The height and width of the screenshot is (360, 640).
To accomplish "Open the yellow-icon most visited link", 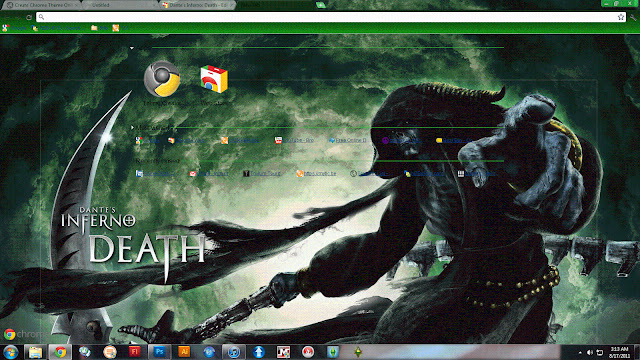I will click(455, 140).
